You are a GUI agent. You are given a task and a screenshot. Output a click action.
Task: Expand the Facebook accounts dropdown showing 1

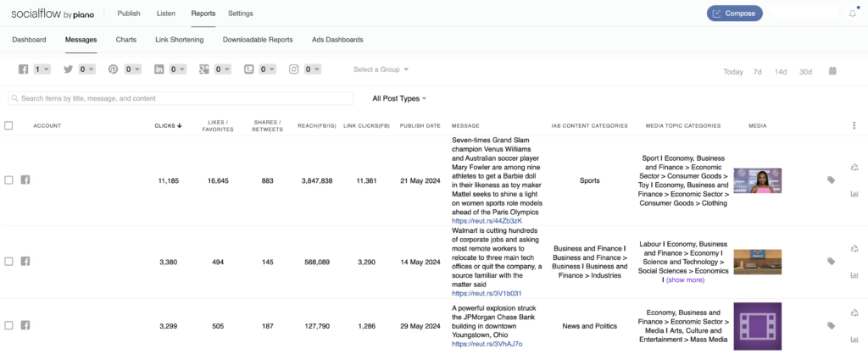(x=42, y=69)
